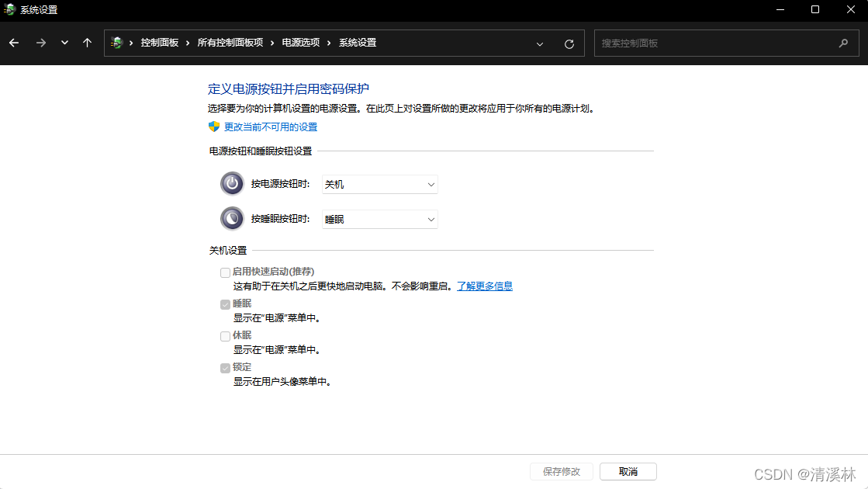Open recent locations dropdown arrow
Screen dimensions: 868x489
(64, 43)
